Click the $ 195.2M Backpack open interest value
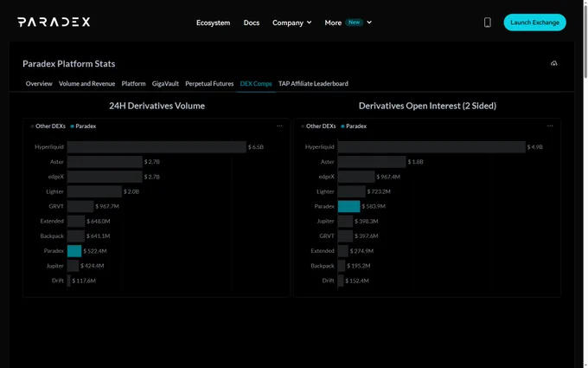 [x=359, y=266]
